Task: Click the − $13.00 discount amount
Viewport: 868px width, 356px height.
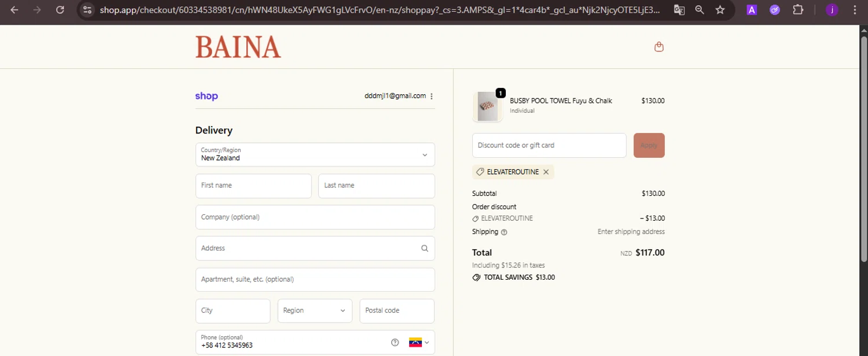Action: pyautogui.click(x=652, y=218)
